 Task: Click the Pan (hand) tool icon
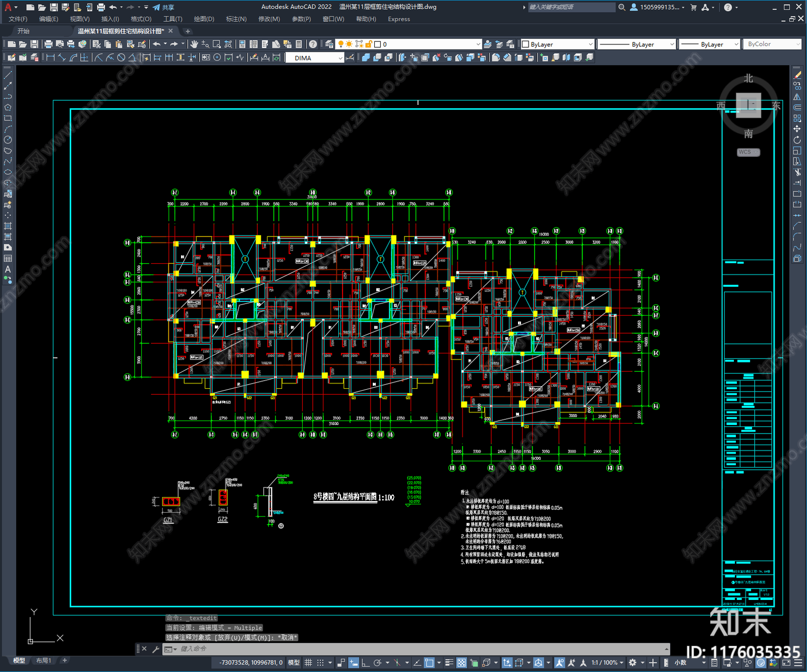tap(194, 44)
